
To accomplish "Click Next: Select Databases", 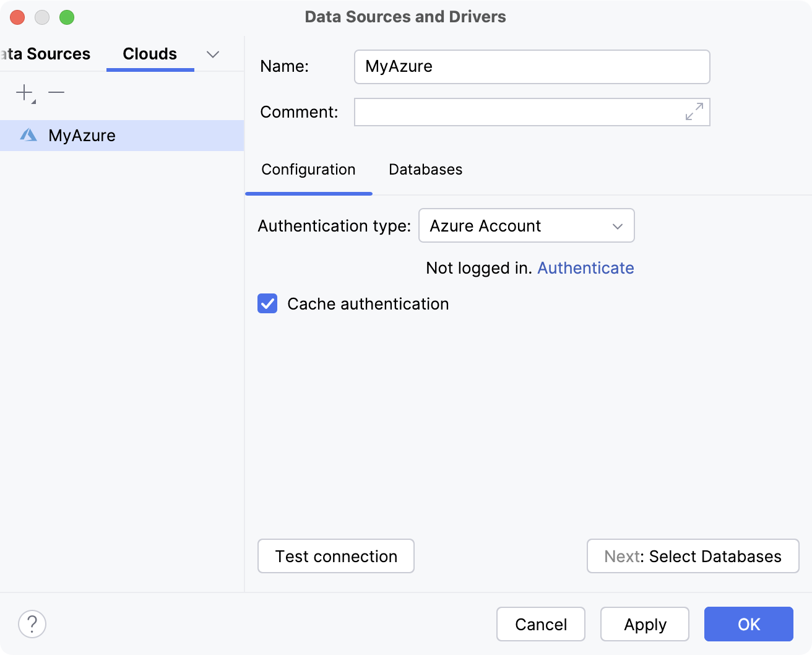I will pyautogui.click(x=692, y=556).
